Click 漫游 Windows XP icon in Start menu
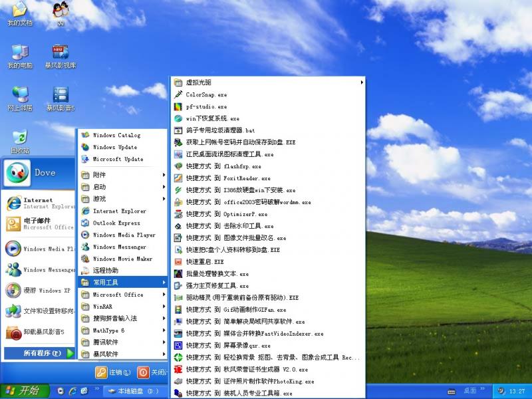 click(x=13, y=291)
